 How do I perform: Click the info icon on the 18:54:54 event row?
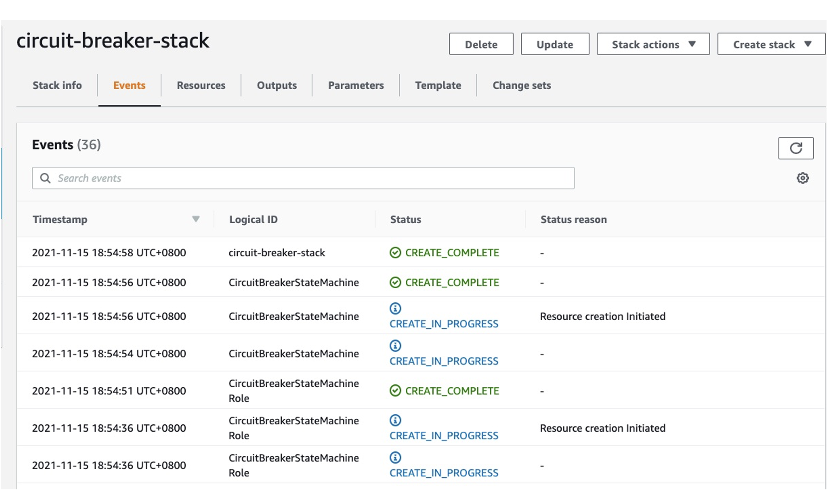click(x=395, y=345)
